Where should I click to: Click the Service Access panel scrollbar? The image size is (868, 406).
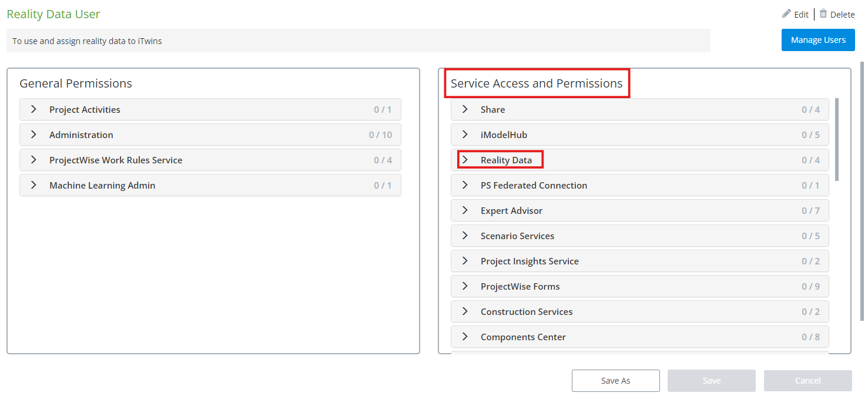click(837, 140)
